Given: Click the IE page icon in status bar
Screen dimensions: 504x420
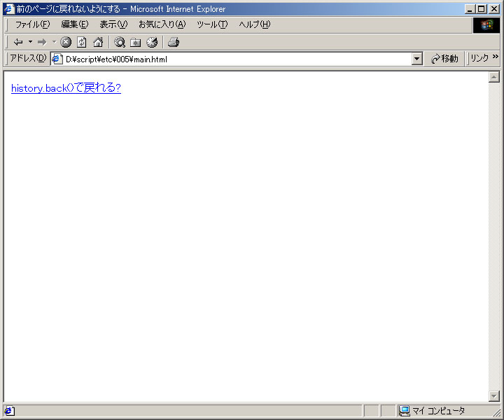Looking at the screenshot, I should click(9, 411).
